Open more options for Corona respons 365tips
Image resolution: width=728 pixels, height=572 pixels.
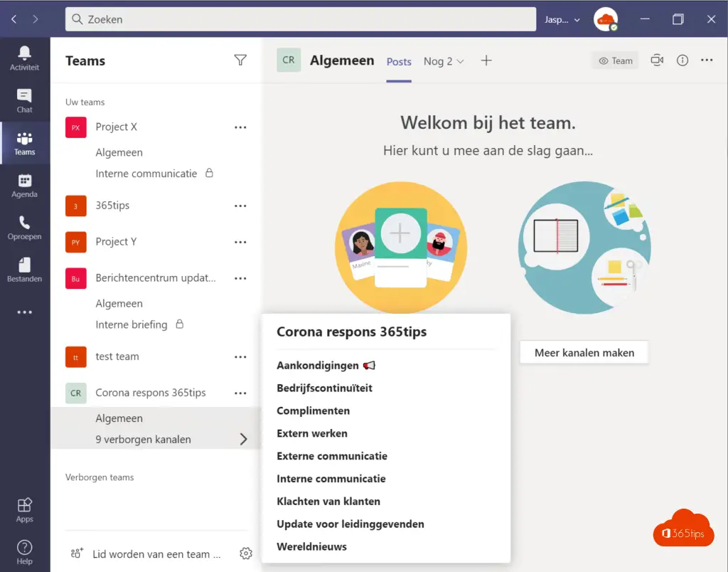tap(240, 393)
